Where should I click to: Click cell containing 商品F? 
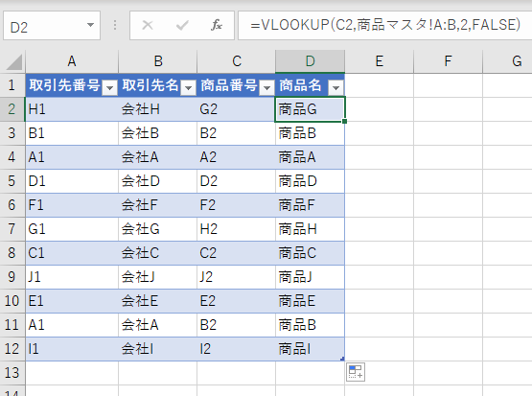[x=311, y=205]
